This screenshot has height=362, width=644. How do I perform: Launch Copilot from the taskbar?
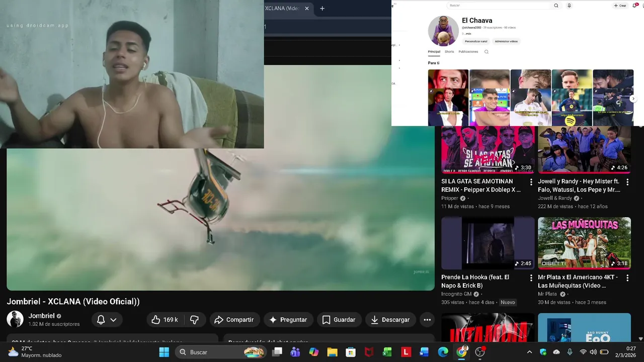314,352
